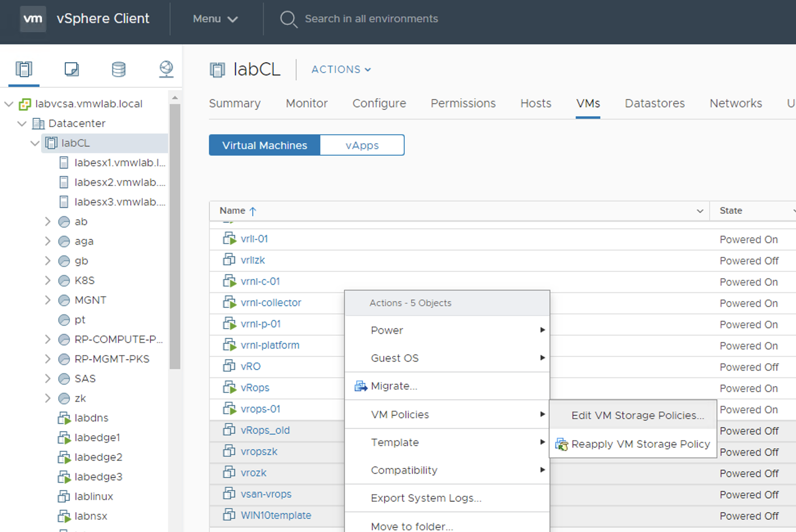Choose Edit VM Storage Policies
This screenshot has width=796, height=532.
click(633, 415)
